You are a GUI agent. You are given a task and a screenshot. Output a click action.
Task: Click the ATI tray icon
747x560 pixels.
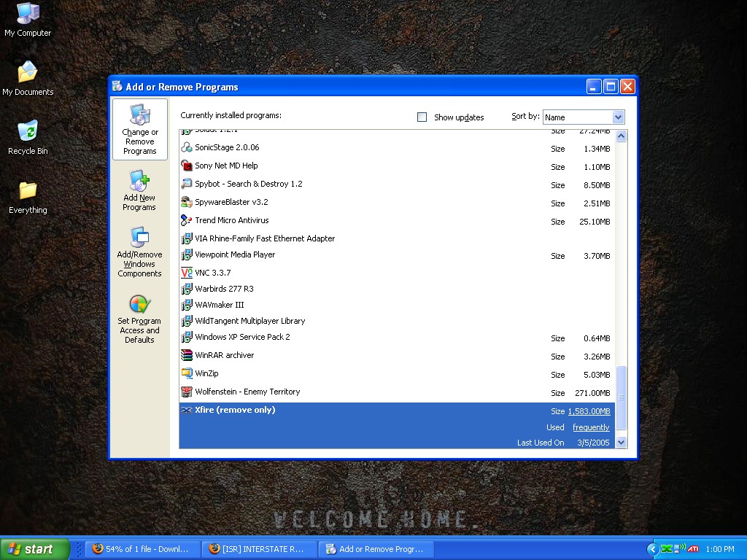[693, 549]
